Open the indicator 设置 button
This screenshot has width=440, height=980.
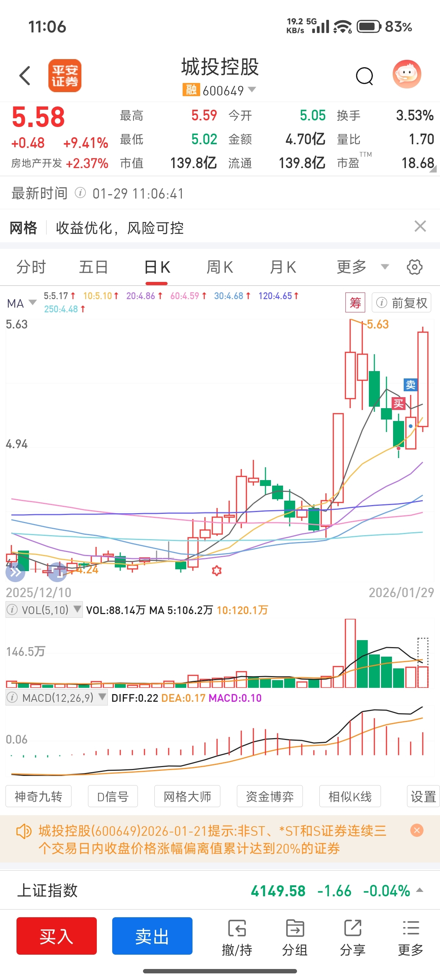click(x=423, y=796)
